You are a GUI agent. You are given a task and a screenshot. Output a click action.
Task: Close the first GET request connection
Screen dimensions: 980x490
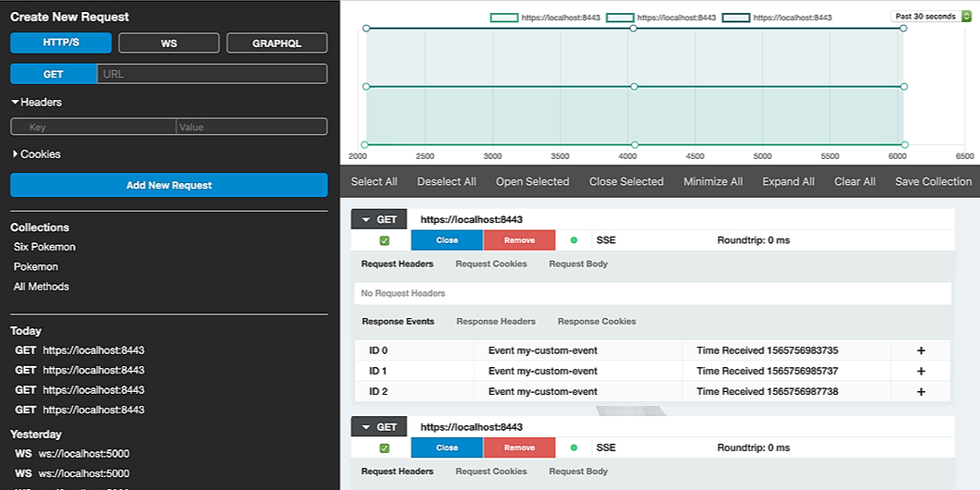pos(447,240)
